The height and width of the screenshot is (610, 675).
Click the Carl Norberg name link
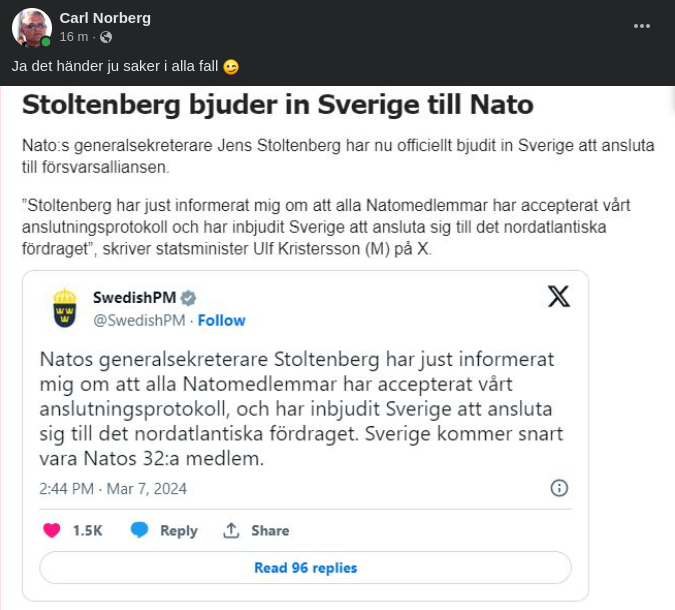click(105, 18)
